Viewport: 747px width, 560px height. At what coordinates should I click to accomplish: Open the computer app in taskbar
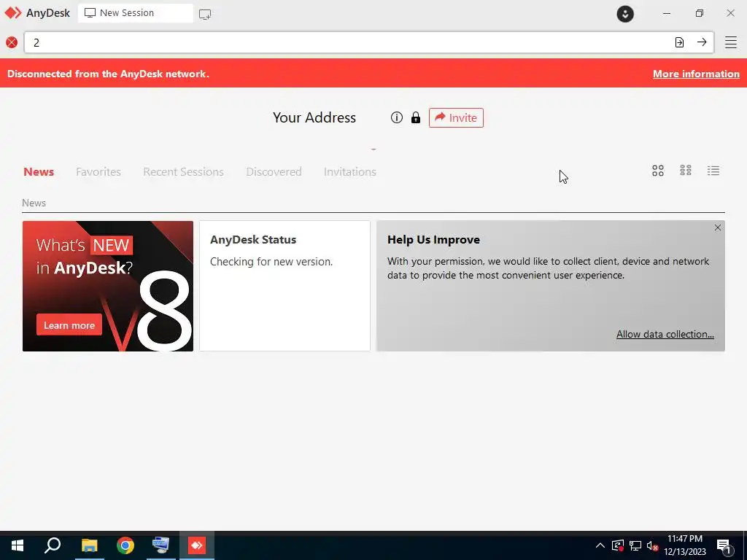tap(160, 545)
